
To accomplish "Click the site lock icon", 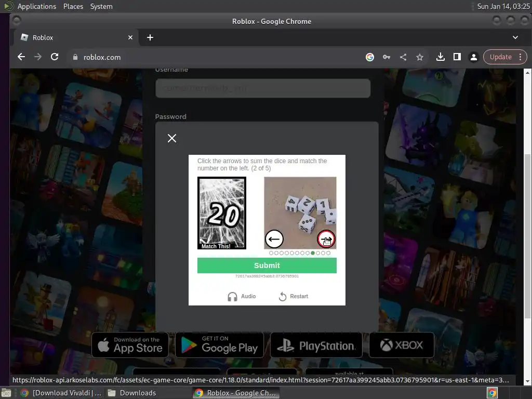I will 75,57.
